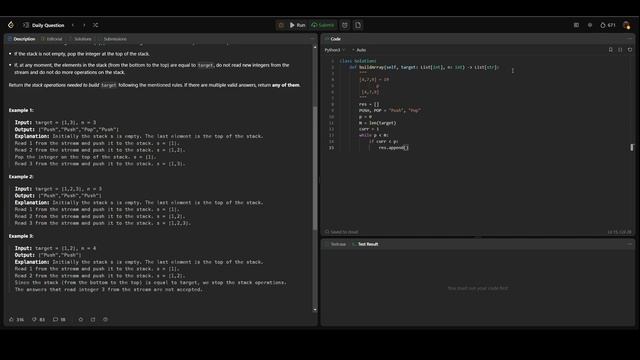This screenshot has width=640, height=360.
Task: Click the 'while p < m' code line
Action: pyautogui.click(x=373, y=135)
